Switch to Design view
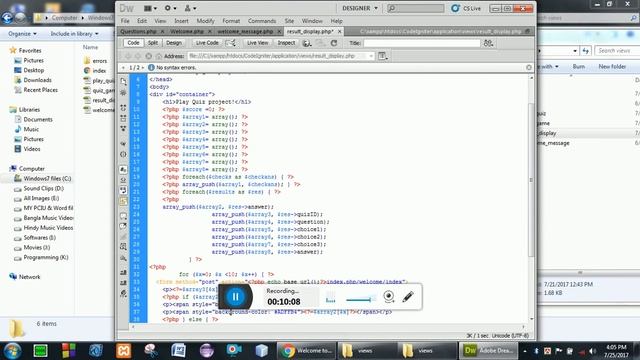This screenshot has height=360, width=640. [x=174, y=43]
